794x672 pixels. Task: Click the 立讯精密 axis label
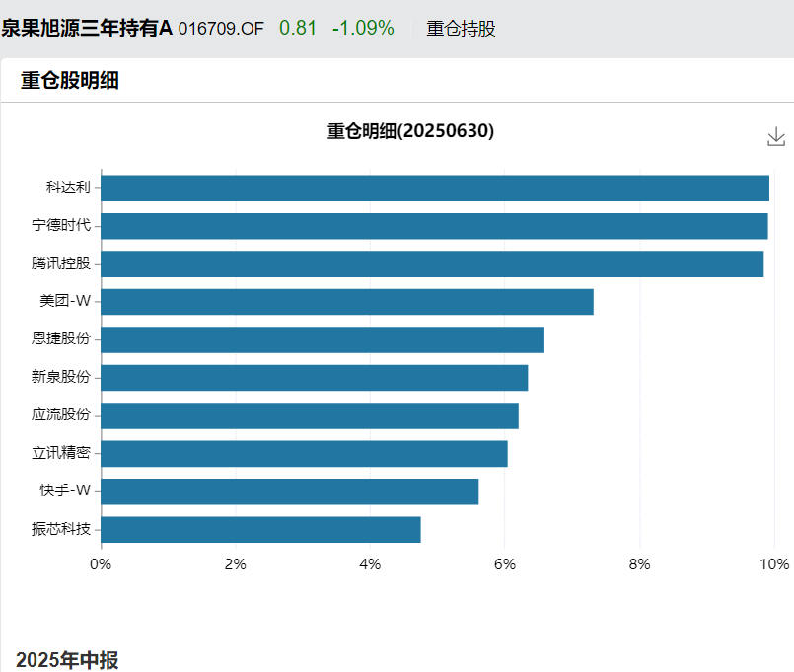(x=61, y=453)
